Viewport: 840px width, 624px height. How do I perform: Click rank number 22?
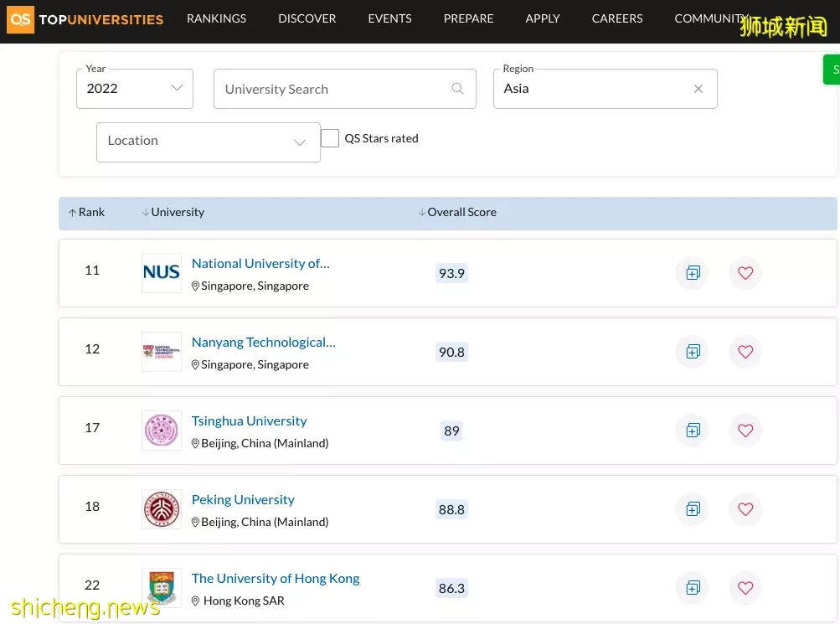click(x=92, y=585)
